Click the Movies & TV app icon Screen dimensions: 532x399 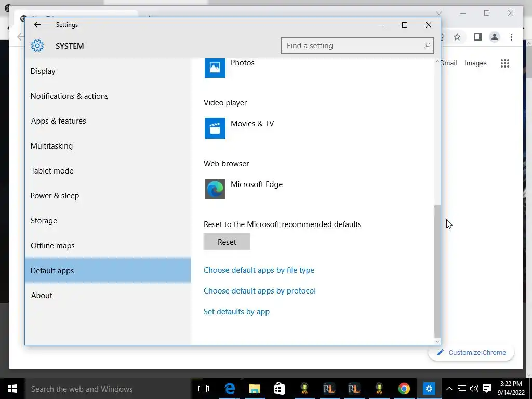coord(215,128)
